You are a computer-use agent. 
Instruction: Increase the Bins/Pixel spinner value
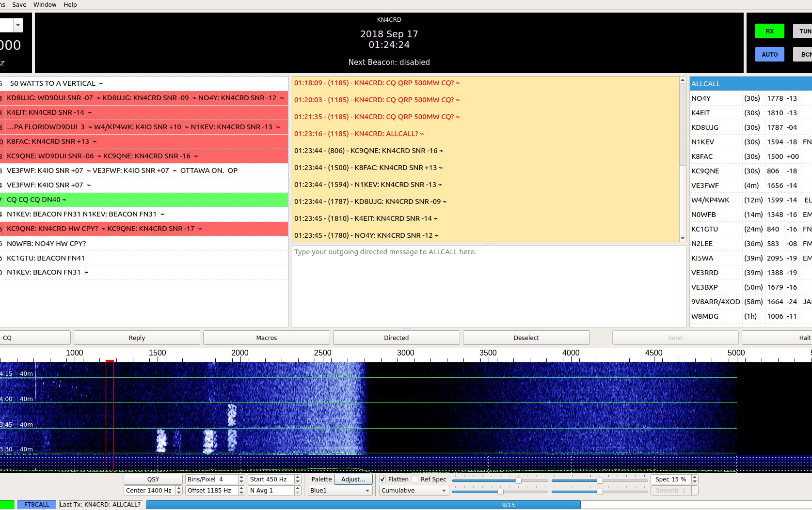pos(241,477)
